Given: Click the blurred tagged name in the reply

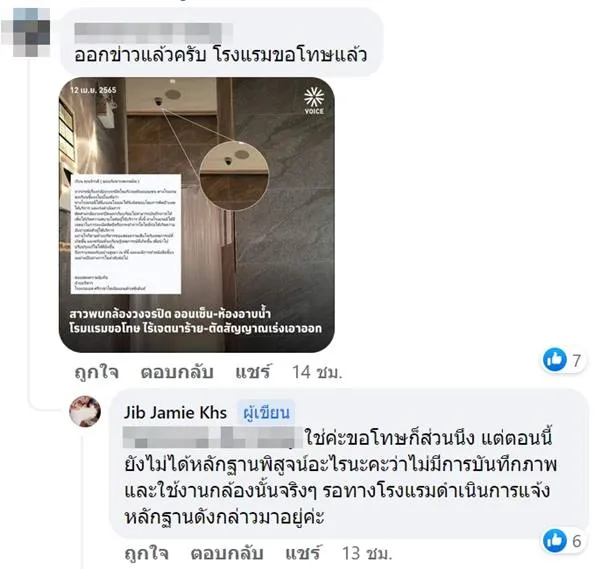Looking at the screenshot, I should point(213,437).
